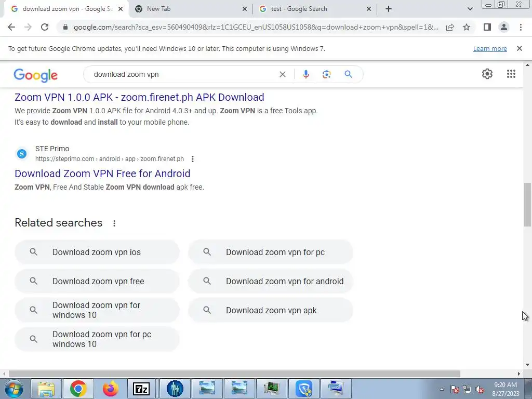This screenshot has width=532, height=399.
Task: View site information via the lock icon
Action: 65,27
